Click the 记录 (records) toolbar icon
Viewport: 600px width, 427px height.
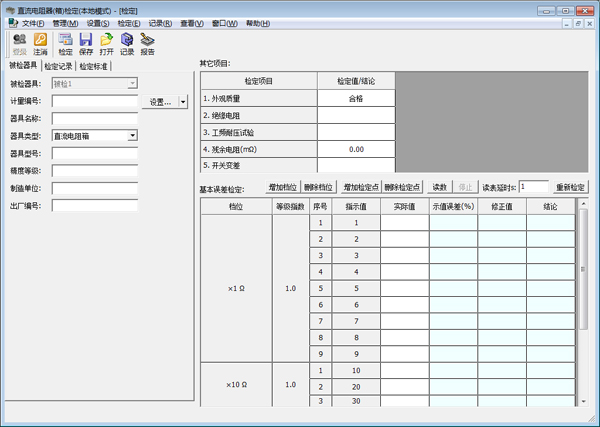pos(127,43)
